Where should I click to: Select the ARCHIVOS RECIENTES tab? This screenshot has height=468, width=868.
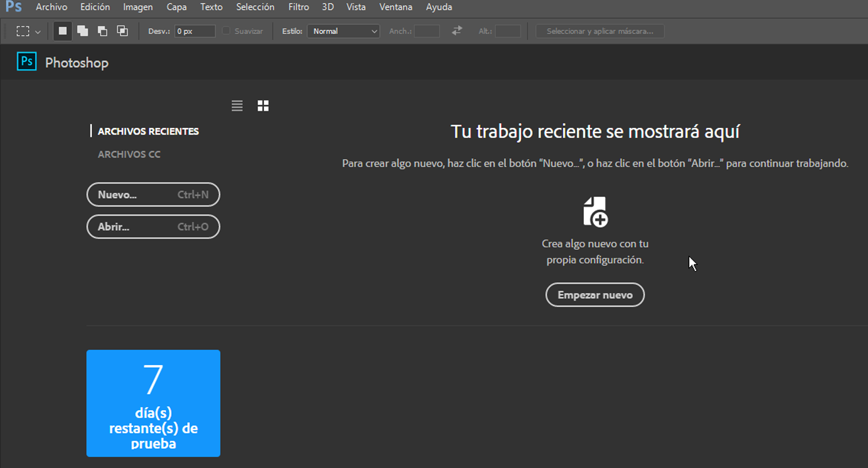point(148,131)
